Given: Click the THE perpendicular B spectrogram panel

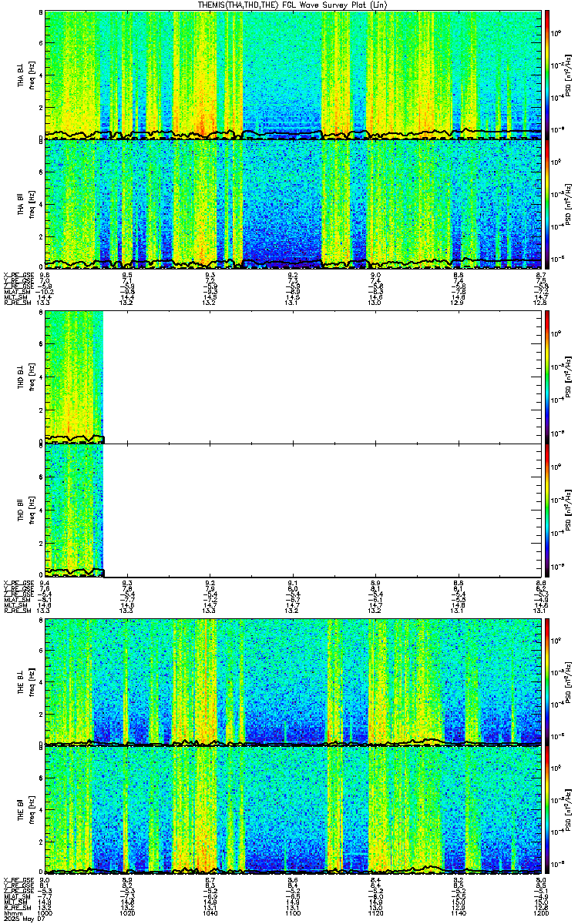Looking at the screenshot, I should [293, 682].
